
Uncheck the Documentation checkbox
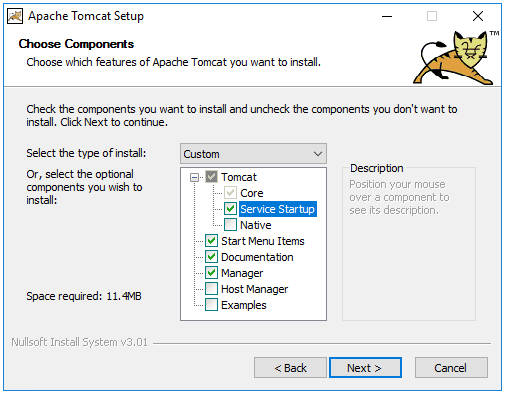pos(211,257)
